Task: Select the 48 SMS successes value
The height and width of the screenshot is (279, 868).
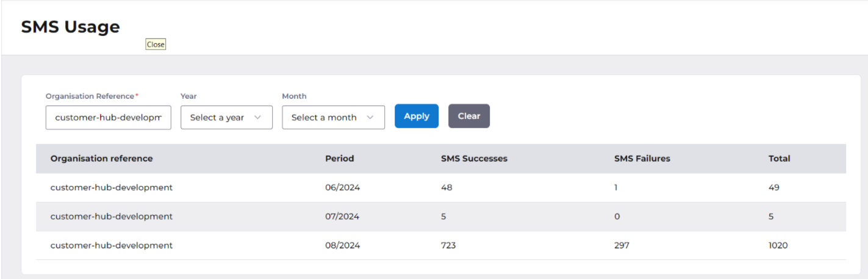Action: point(447,187)
